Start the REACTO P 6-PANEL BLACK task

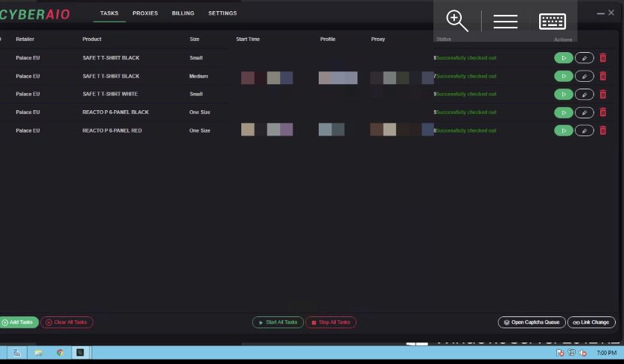point(564,112)
